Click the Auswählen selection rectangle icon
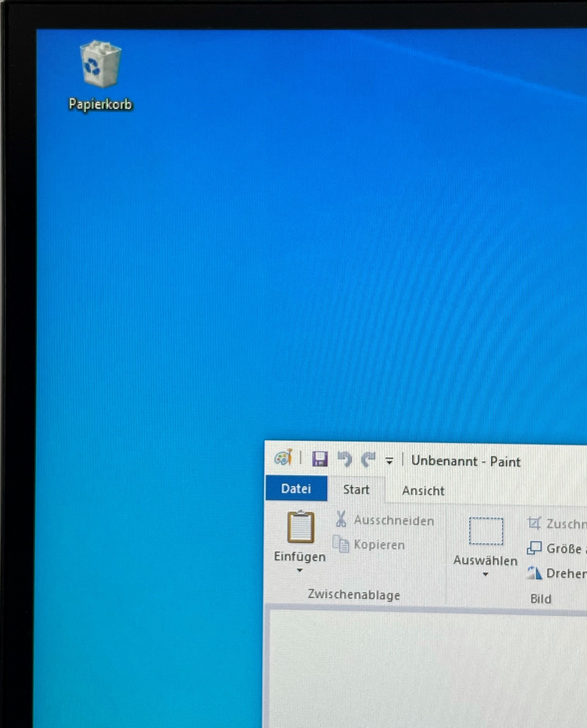 pyautogui.click(x=486, y=532)
